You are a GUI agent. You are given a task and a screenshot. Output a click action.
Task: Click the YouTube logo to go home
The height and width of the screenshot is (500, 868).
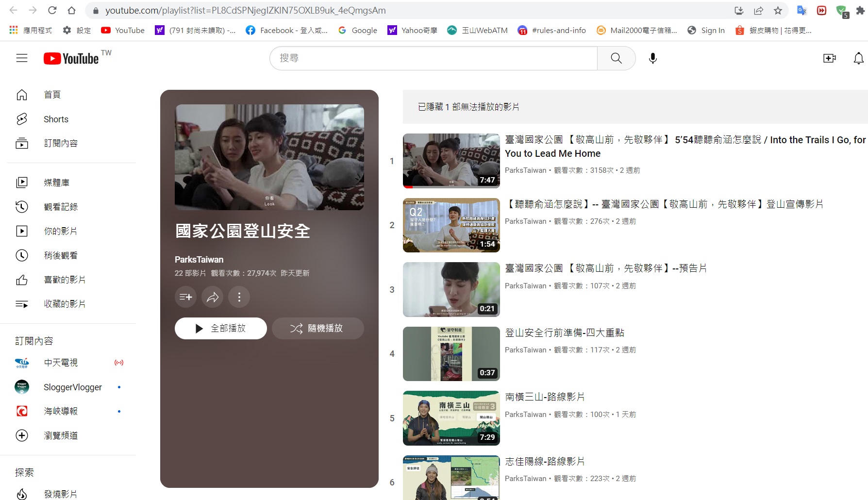71,58
